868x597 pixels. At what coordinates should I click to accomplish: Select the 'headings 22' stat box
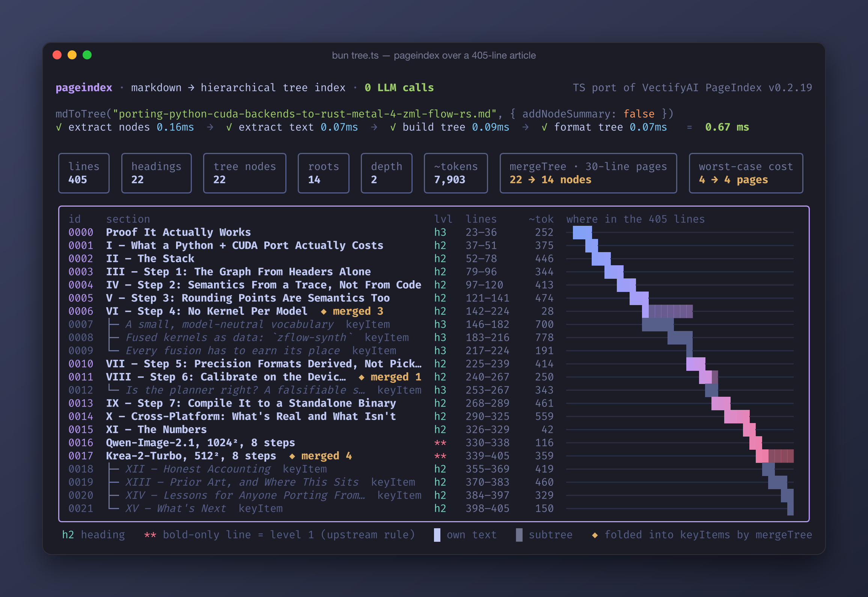click(156, 173)
